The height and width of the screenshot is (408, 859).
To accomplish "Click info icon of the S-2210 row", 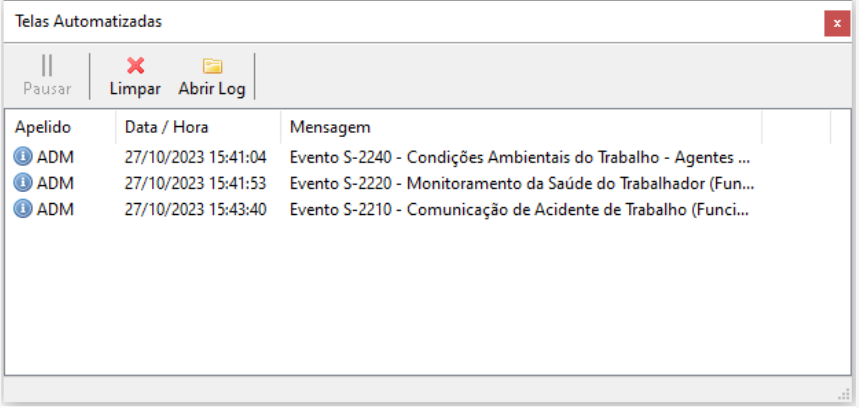I will (22, 209).
